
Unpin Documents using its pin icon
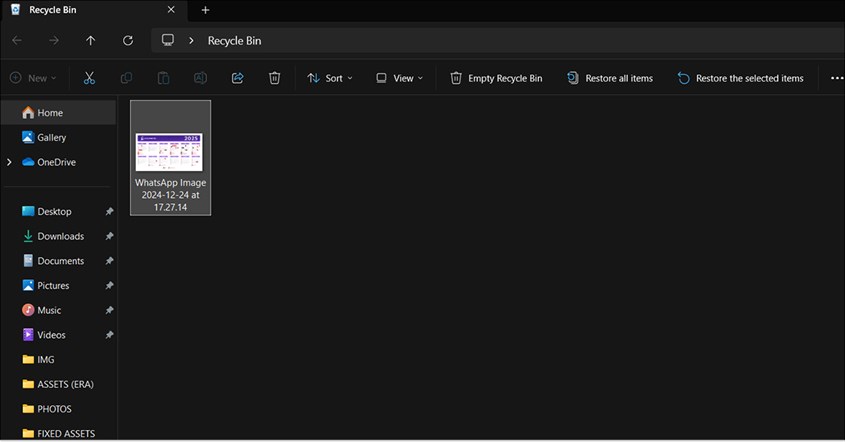109,261
